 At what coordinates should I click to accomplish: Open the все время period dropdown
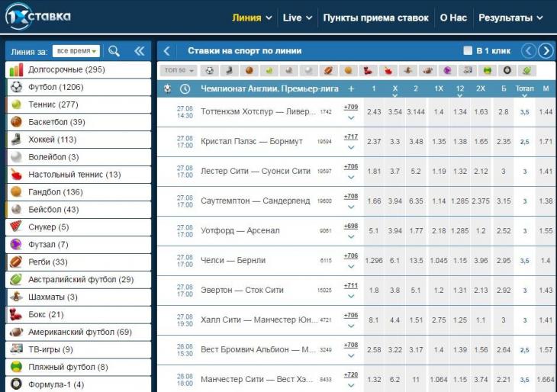pos(76,51)
